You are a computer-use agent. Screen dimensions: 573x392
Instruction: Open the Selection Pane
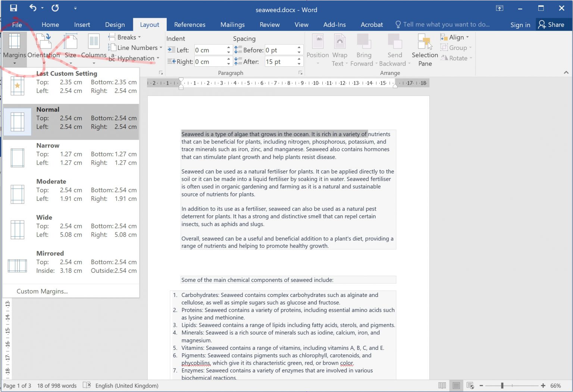click(425, 48)
